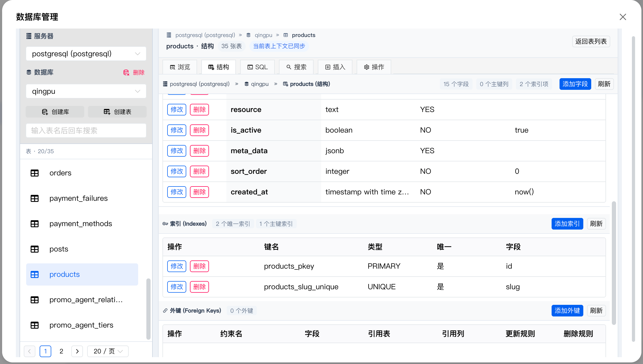The height and width of the screenshot is (364, 643).
Task: Go to next page of table list
Action: tap(77, 351)
